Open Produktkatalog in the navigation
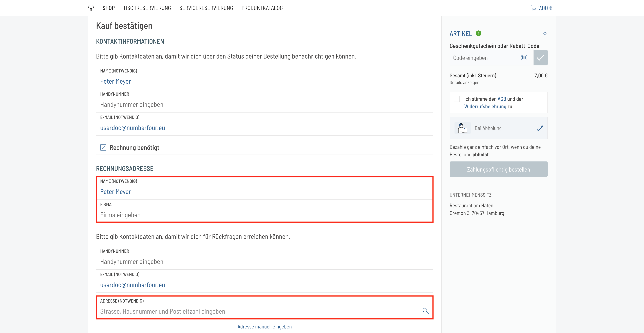Screen dimensions: 644x333 262,8
